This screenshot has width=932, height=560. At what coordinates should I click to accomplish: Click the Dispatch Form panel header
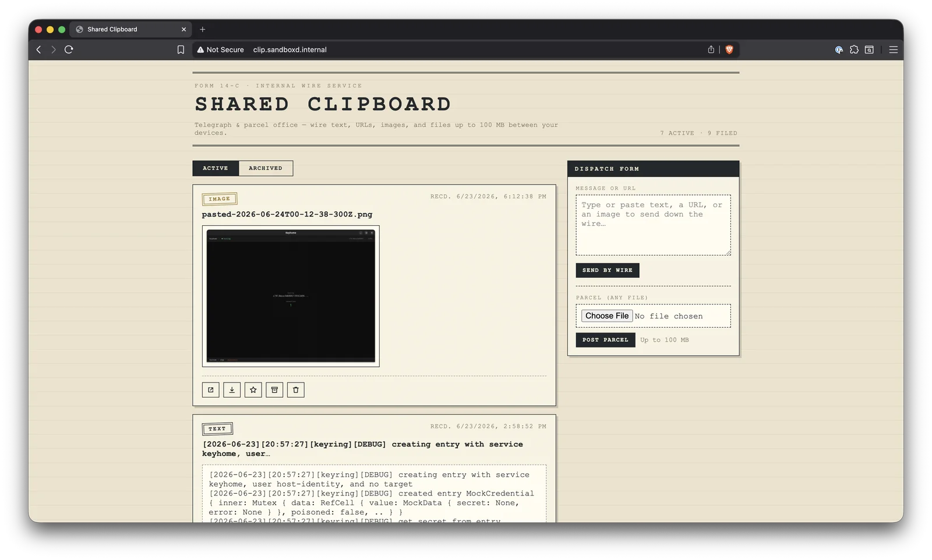pyautogui.click(x=653, y=169)
